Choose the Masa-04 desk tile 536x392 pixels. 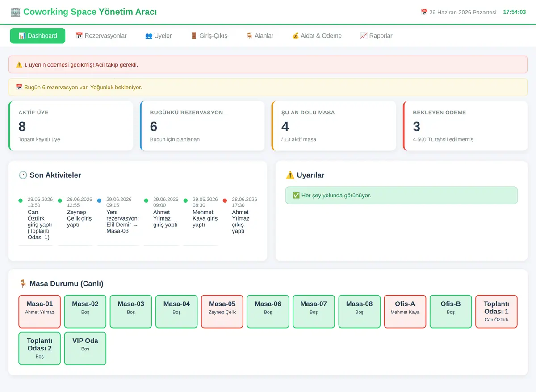pyautogui.click(x=176, y=312)
